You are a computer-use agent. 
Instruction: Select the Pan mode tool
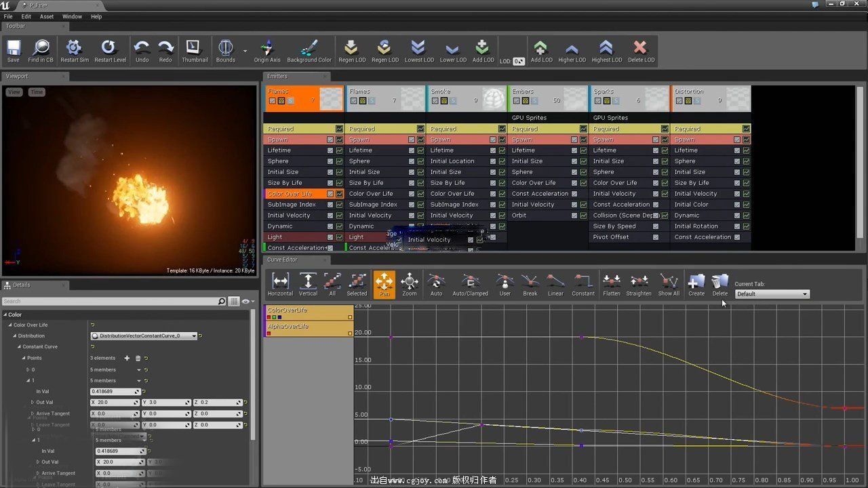[x=384, y=285]
